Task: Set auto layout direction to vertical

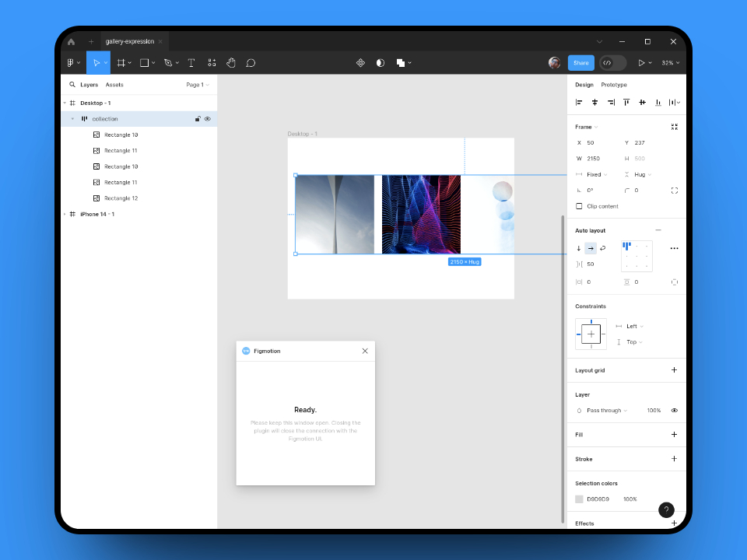Action: pos(579,248)
